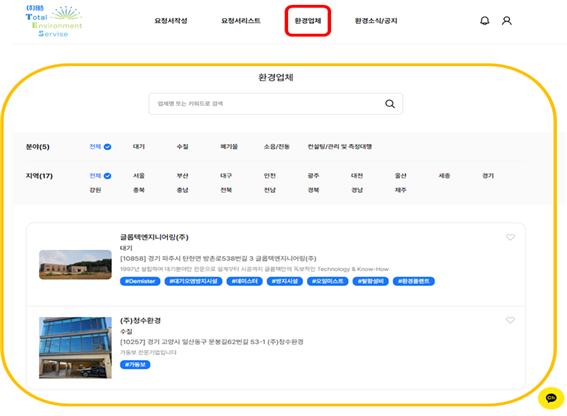Screen dimensions: 567x416
Task: Open the 요청서리스트 menu
Action: (x=241, y=21)
